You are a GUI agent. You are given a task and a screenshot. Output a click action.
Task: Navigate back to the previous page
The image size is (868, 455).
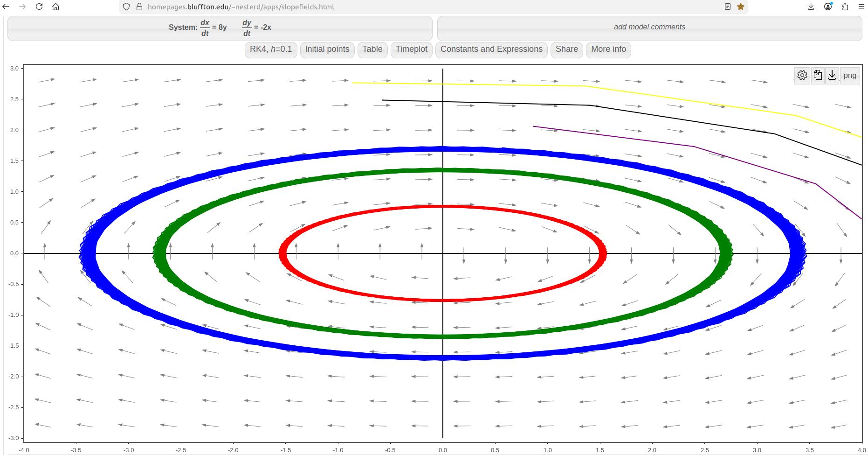pyautogui.click(x=6, y=7)
